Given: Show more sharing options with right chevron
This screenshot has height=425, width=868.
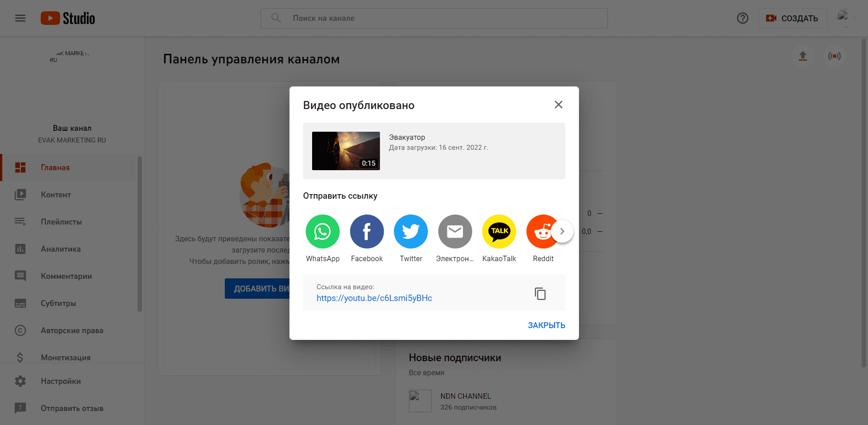Looking at the screenshot, I should [x=562, y=231].
